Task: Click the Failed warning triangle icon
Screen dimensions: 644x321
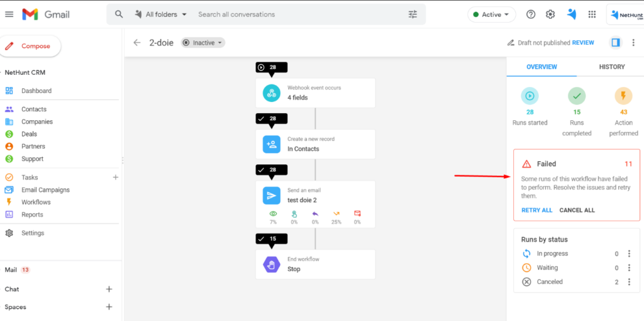Action: coord(526,164)
